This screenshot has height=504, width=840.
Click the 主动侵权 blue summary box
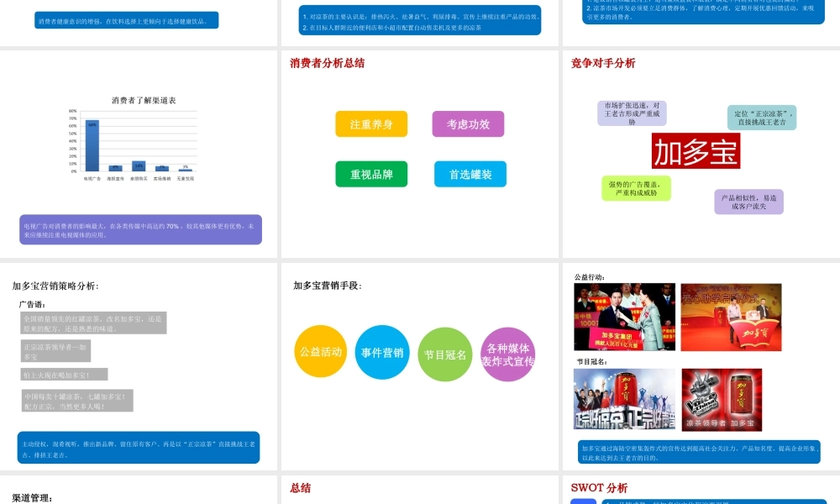[139, 448]
